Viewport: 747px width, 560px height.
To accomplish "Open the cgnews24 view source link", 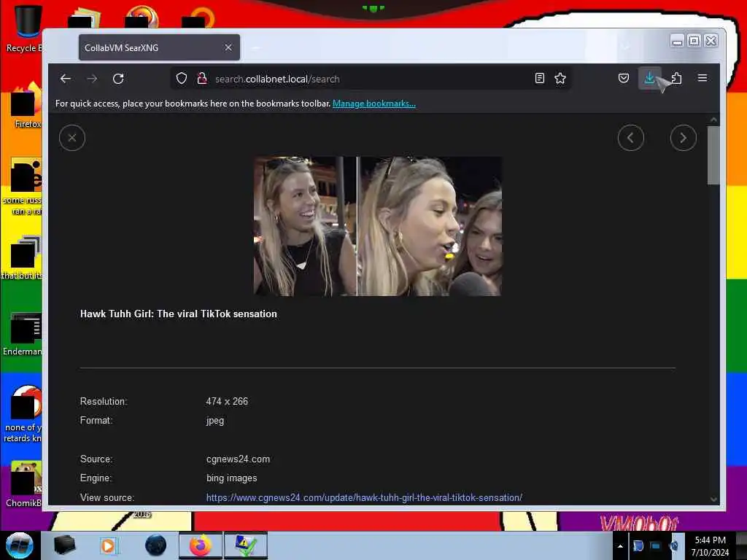I will (x=364, y=497).
